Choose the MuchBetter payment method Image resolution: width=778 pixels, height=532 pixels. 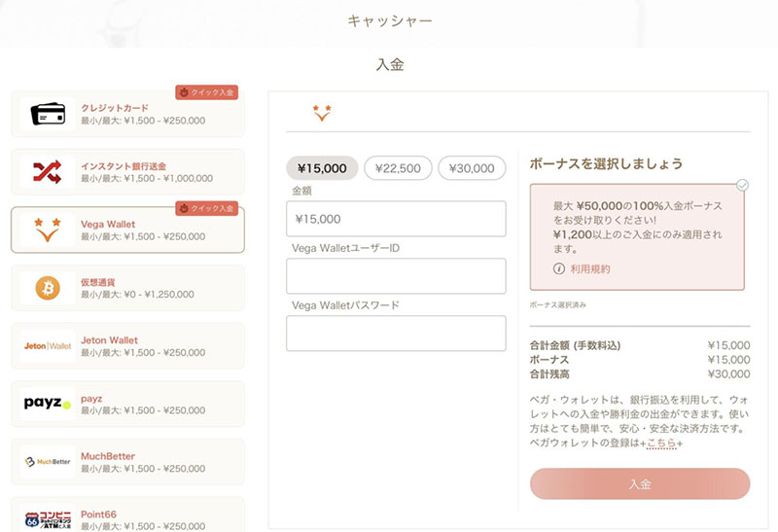128,462
